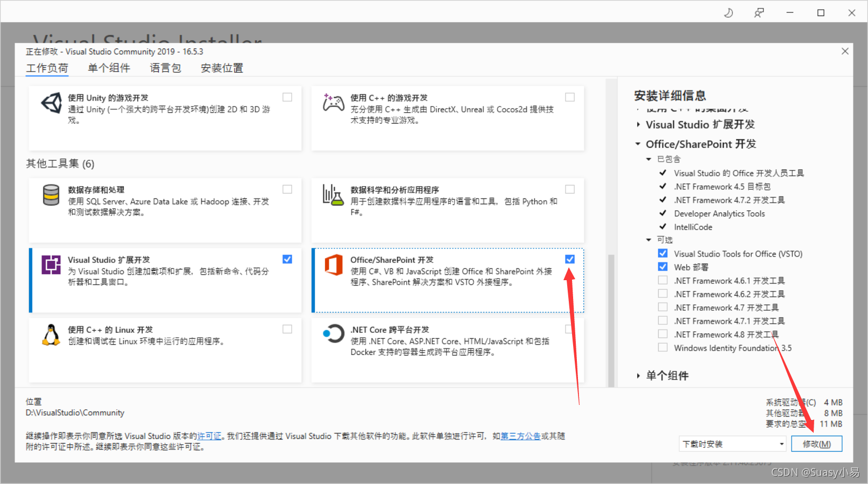Switch to the 工作负荷 tab

click(x=47, y=68)
